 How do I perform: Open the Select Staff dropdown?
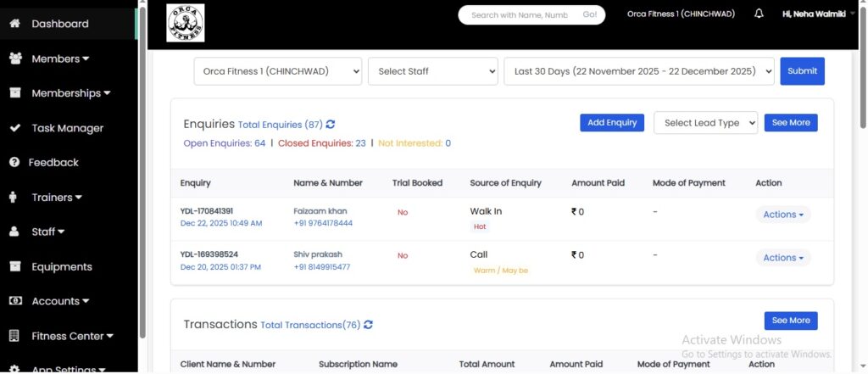click(433, 71)
